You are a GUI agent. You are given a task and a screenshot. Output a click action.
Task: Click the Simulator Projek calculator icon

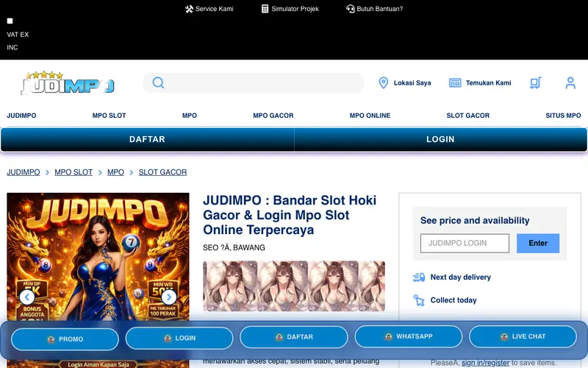tap(265, 9)
